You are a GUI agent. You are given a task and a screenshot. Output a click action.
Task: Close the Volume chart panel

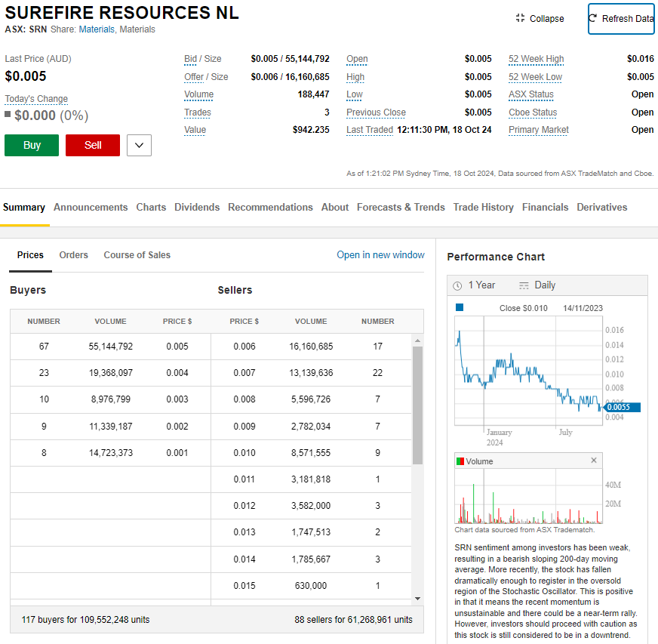594,460
